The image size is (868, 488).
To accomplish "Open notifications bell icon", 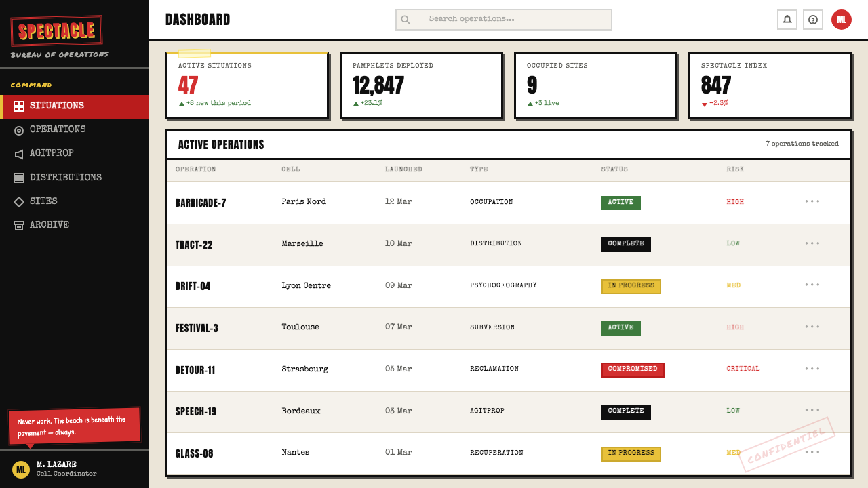I will pyautogui.click(x=787, y=20).
